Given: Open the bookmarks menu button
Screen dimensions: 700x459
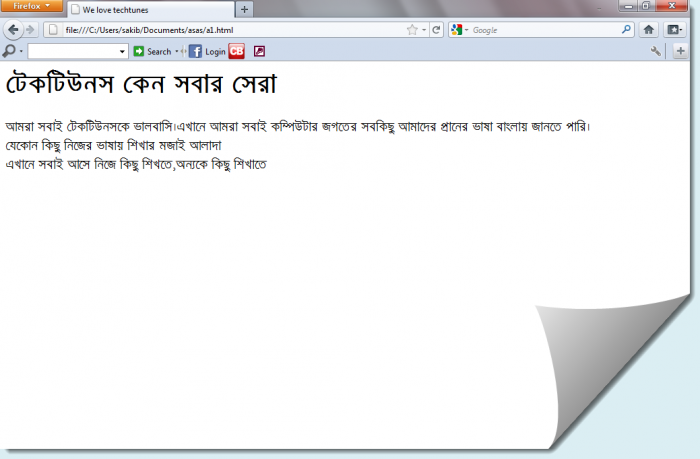Looking at the screenshot, I should click(x=674, y=30).
